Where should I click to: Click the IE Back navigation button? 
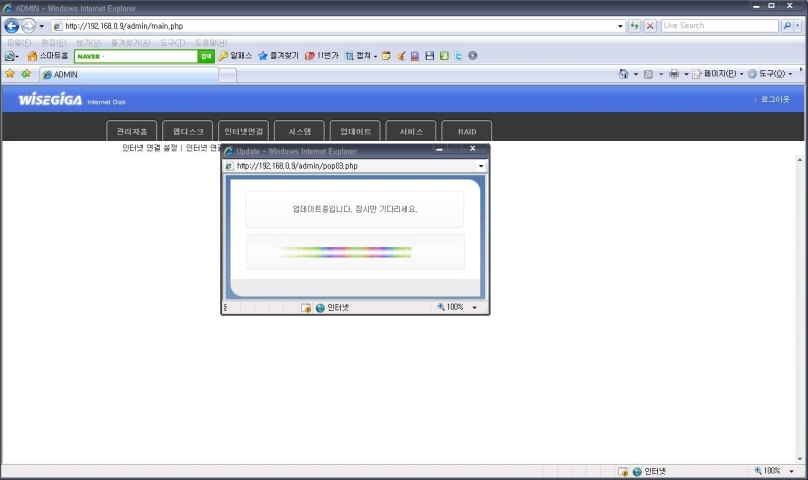pos(12,25)
